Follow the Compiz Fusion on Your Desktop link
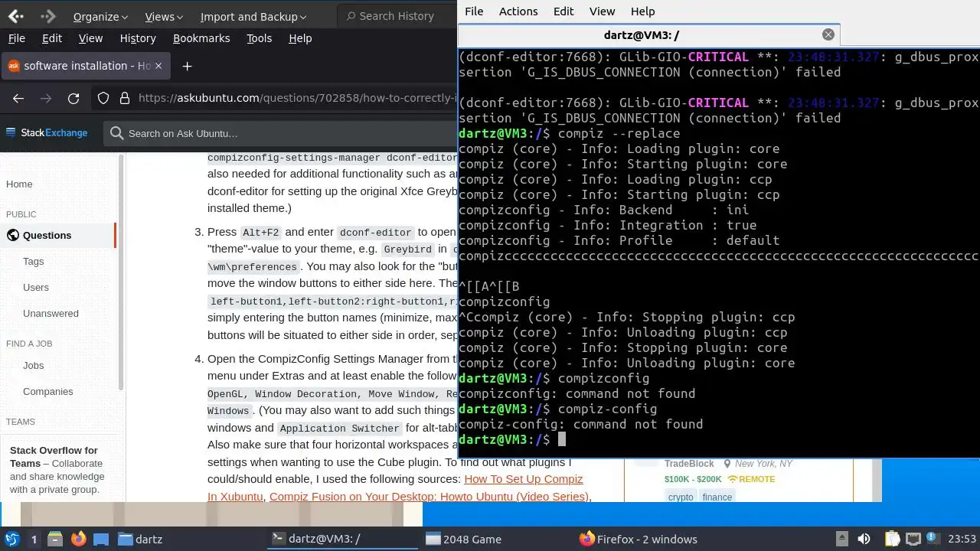Viewport: 980px width, 551px height. 429,496
